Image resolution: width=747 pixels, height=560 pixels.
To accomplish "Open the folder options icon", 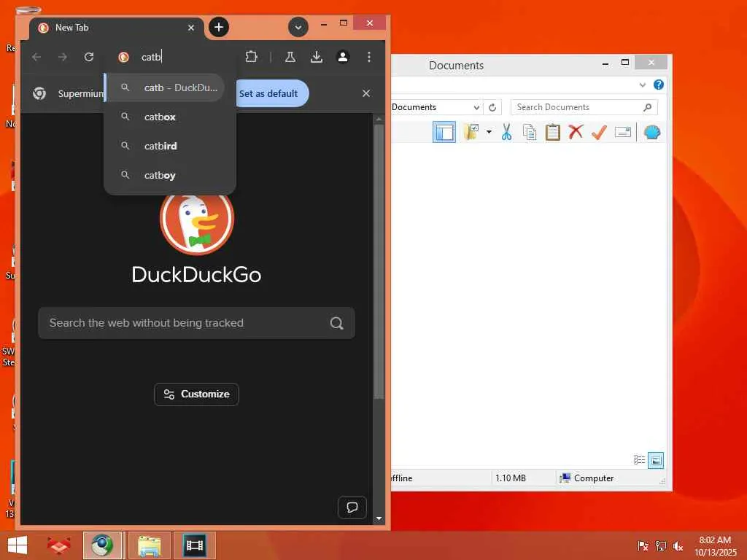I will pos(471,132).
